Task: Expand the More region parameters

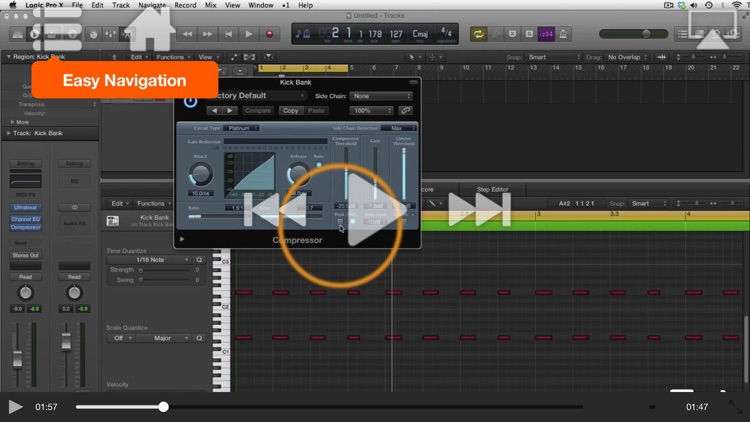Action: pyautogui.click(x=12, y=122)
